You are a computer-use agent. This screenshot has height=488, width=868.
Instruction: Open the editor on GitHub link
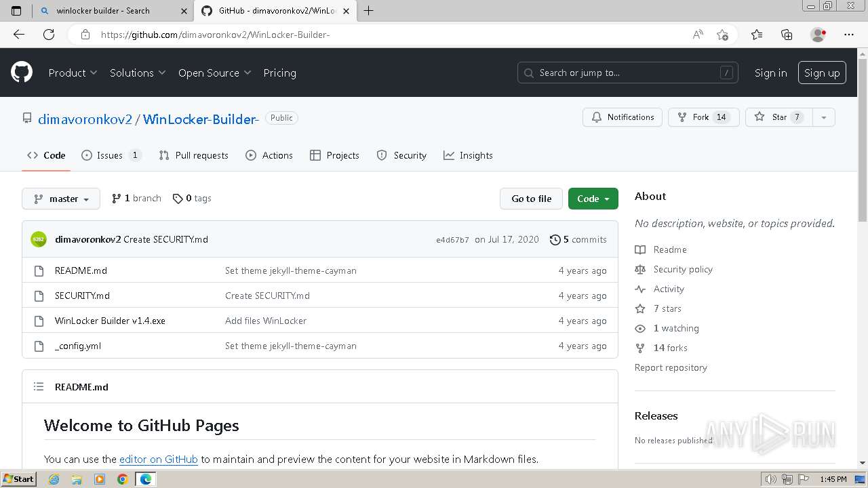pyautogui.click(x=159, y=459)
